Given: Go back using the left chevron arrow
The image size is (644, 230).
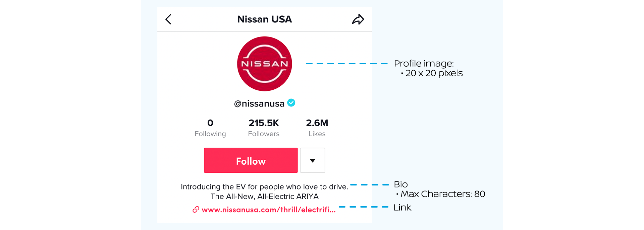Looking at the screenshot, I should [168, 19].
